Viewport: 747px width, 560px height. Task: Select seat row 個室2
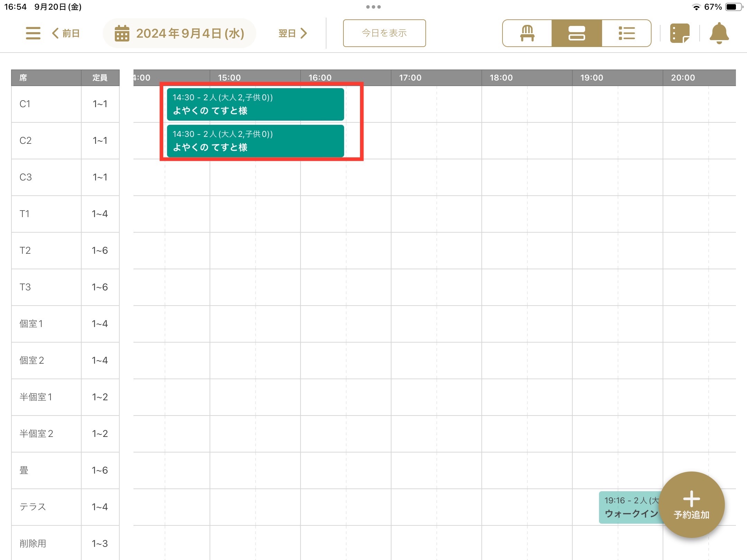(46, 361)
